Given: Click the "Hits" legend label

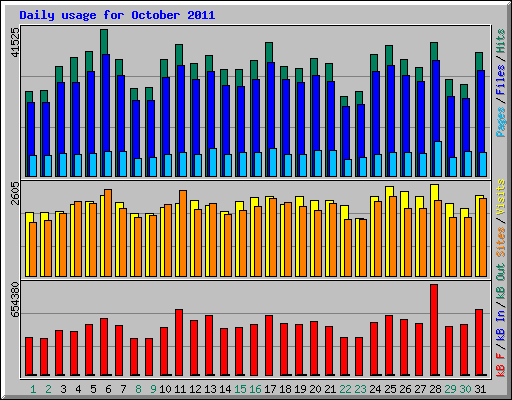Looking at the screenshot, I should [500, 41].
